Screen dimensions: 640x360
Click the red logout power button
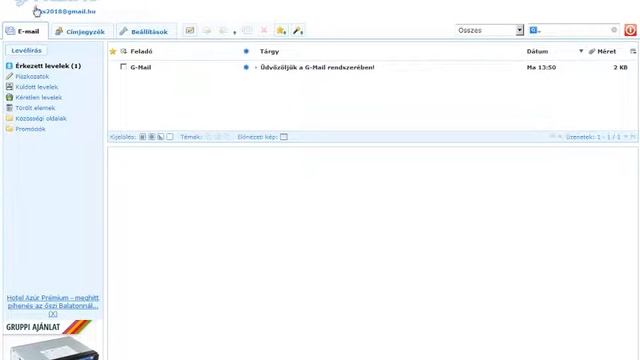[x=630, y=30]
